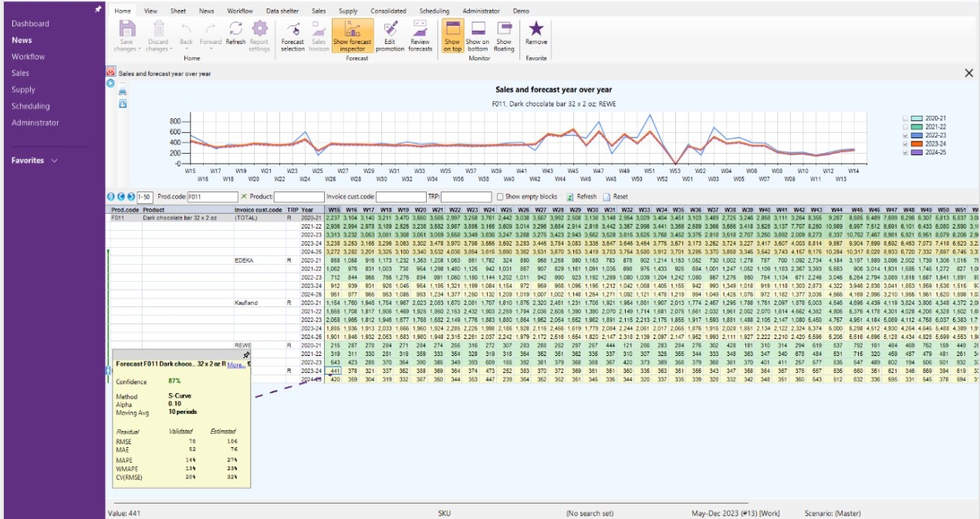Open the Save changes dropdown arrow

click(x=140, y=49)
